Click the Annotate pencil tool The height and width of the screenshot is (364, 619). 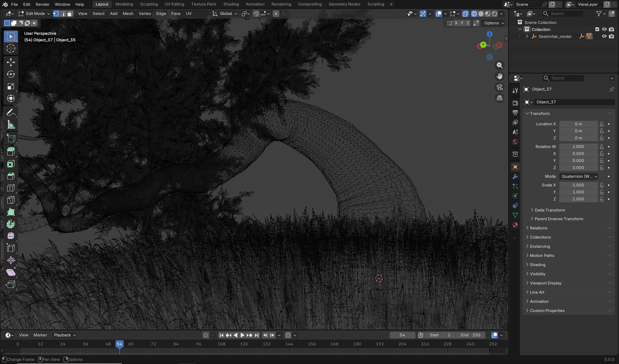[x=11, y=112]
